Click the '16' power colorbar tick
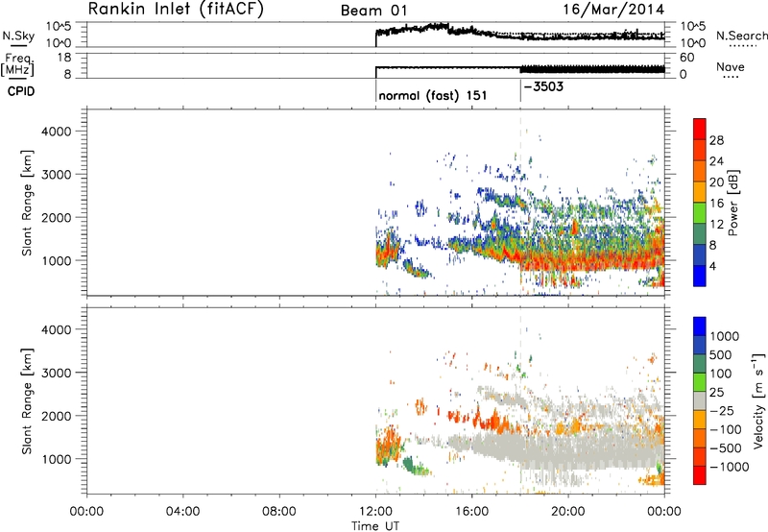This screenshot has height=532, width=768. click(x=716, y=204)
